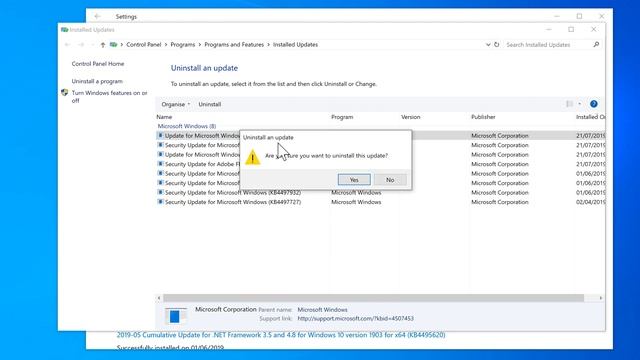
Task: Click Programs and Features breadcrumb
Action: [234, 44]
